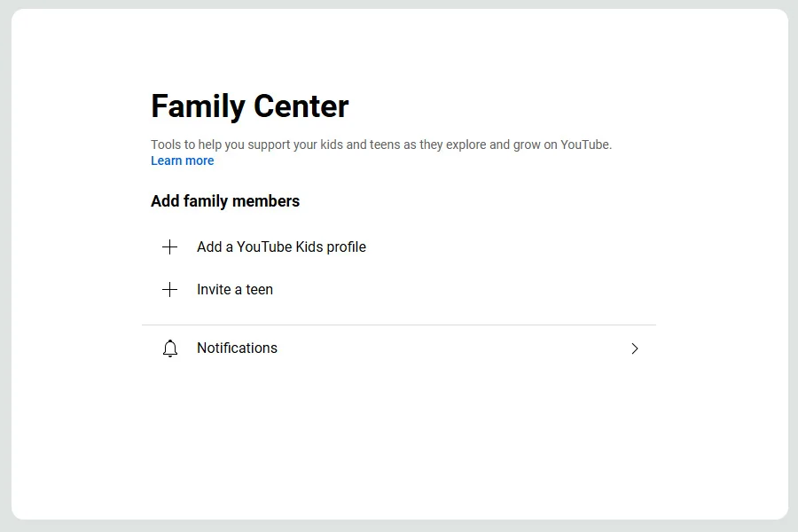The height and width of the screenshot is (532, 798).
Task: Choose Add a YouTube Kids profile
Action: (281, 246)
